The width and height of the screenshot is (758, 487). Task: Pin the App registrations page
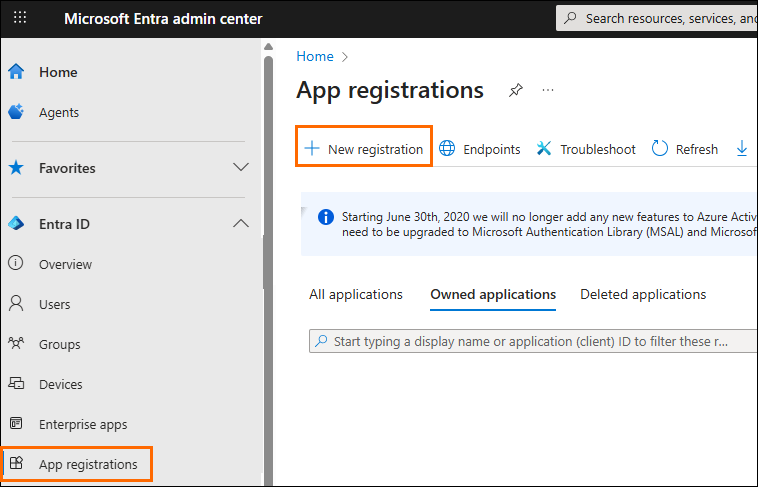coord(516,90)
